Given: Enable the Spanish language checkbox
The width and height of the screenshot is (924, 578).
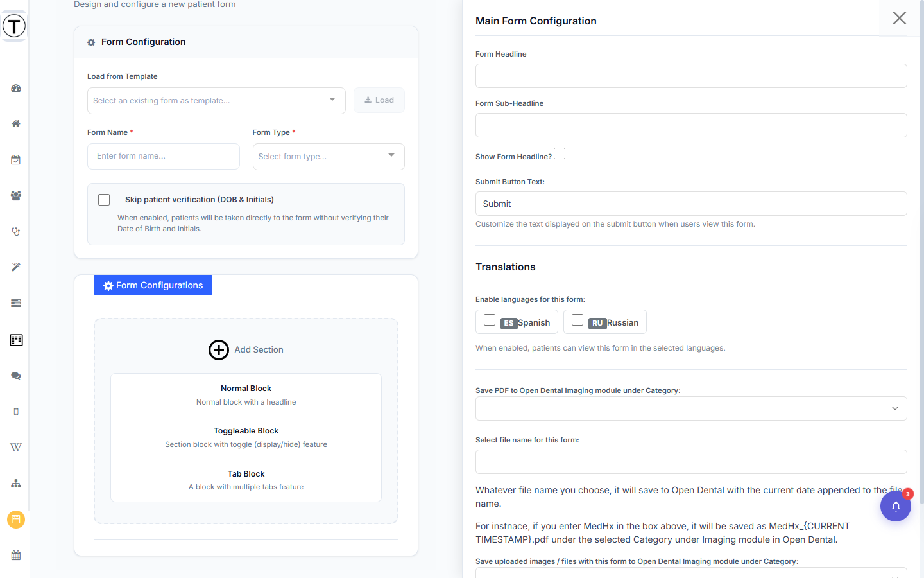Looking at the screenshot, I should [x=490, y=320].
